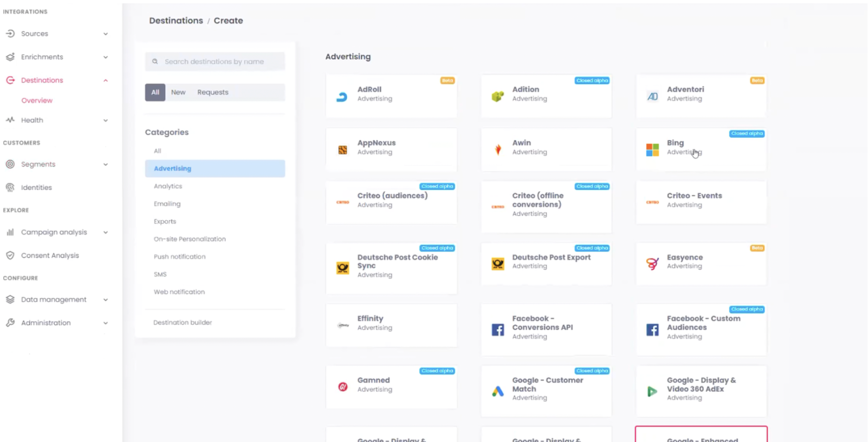
Task: Click the Identities fingerprint icon
Action: point(10,188)
